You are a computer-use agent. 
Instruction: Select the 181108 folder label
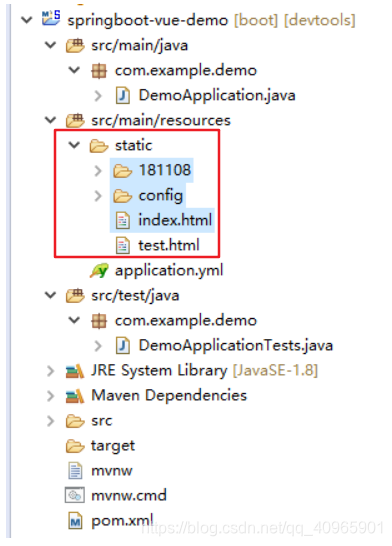[165, 170]
